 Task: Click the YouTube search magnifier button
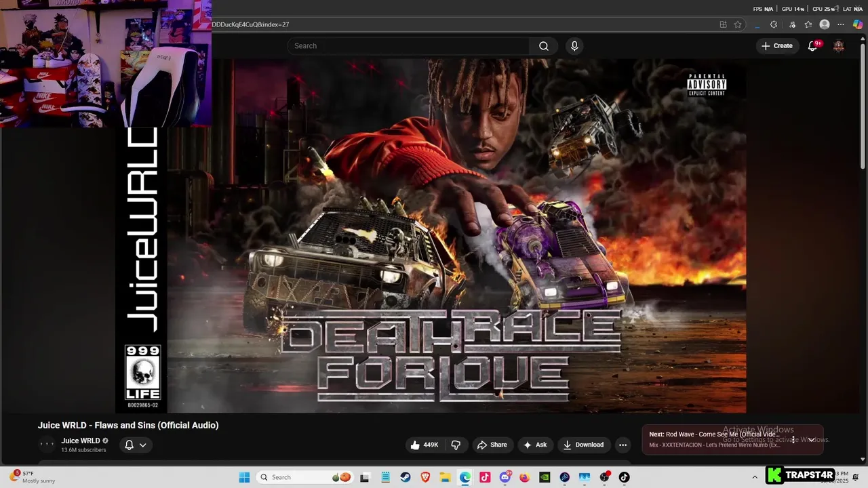click(x=543, y=46)
